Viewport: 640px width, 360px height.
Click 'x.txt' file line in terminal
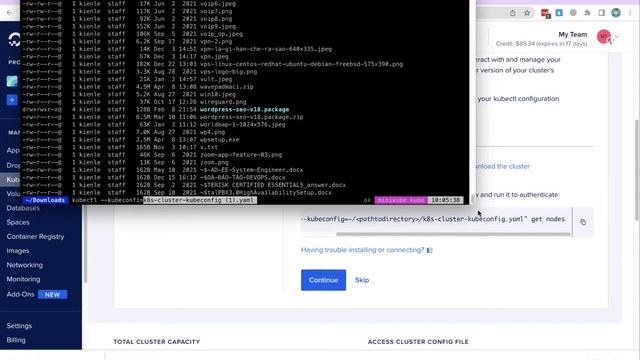coord(209,147)
